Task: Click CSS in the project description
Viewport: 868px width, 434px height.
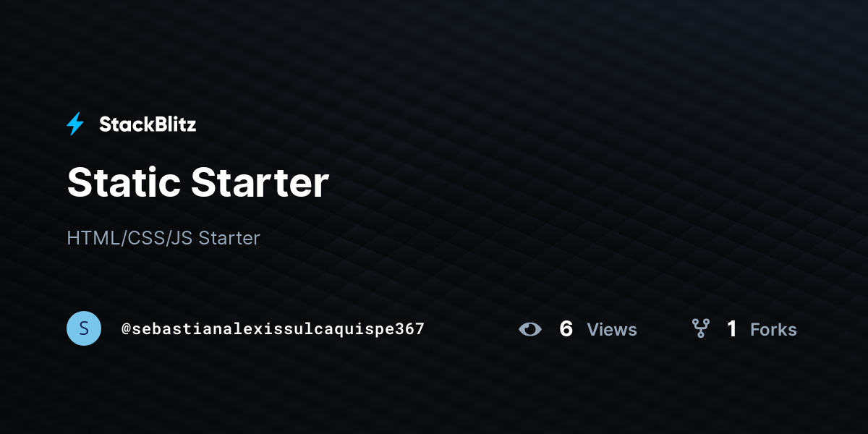Action: (x=145, y=238)
